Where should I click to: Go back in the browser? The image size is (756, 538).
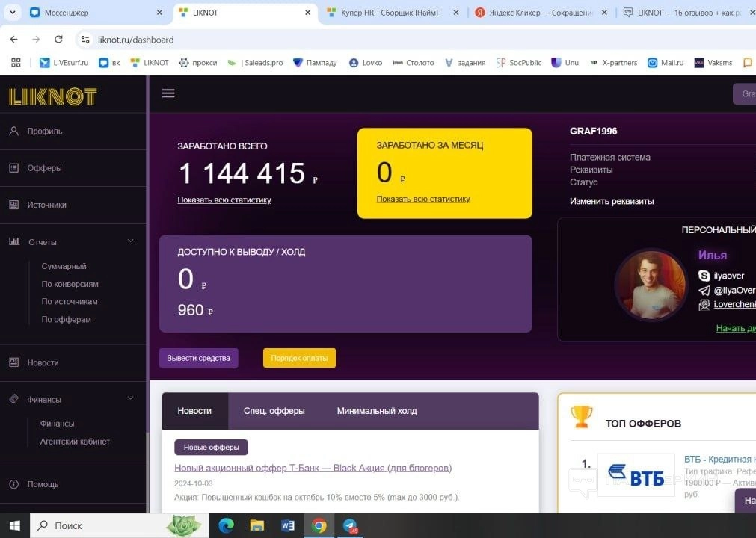point(13,40)
